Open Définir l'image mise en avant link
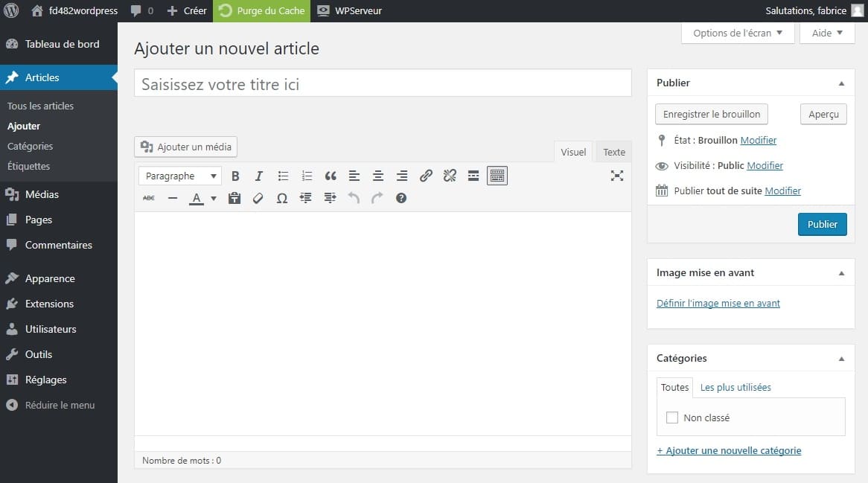 [718, 303]
